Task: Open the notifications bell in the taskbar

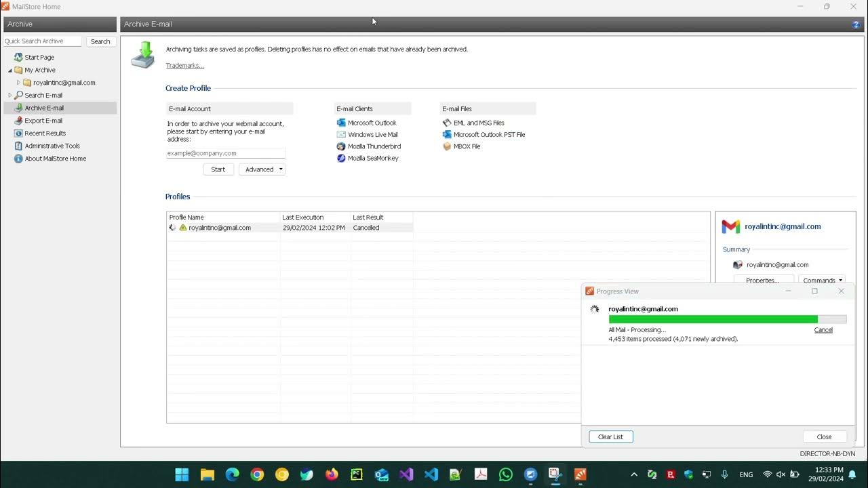Action: click(x=852, y=474)
